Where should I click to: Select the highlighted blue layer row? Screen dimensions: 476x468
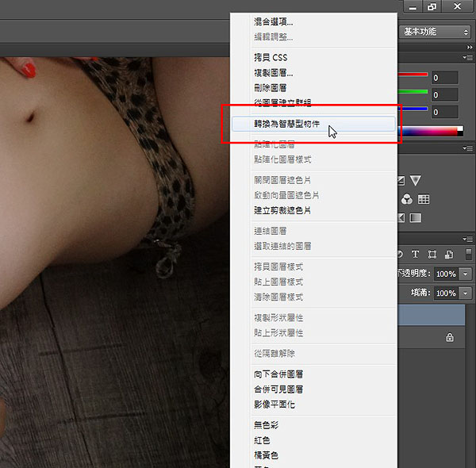click(x=431, y=315)
